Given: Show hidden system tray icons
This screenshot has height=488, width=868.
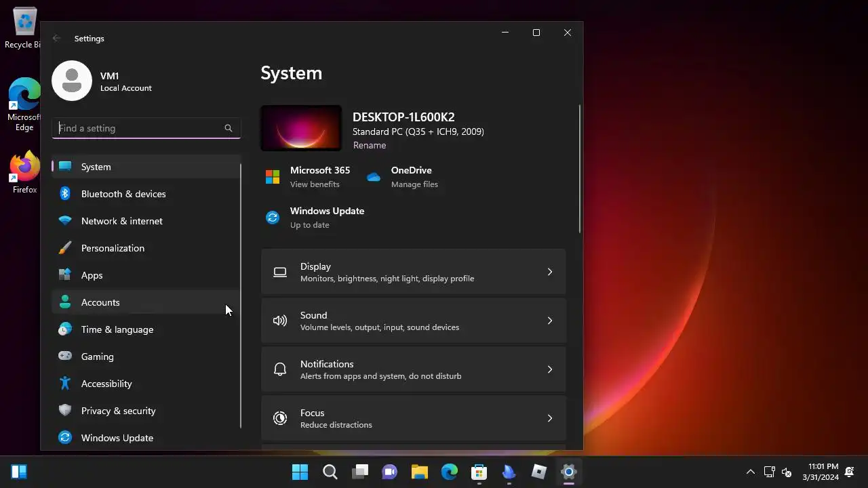Looking at the screenshot, I should pyautogui.click(x=751, y=472).
